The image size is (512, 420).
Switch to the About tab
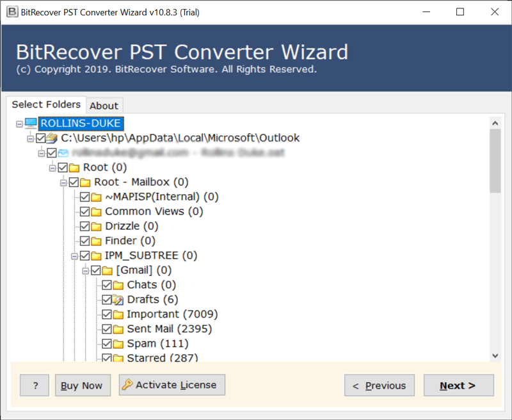pos(104,106)
